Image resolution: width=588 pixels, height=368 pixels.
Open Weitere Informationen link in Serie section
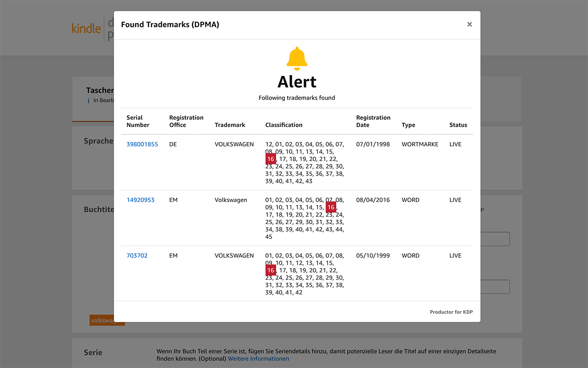tap(258, 359)
